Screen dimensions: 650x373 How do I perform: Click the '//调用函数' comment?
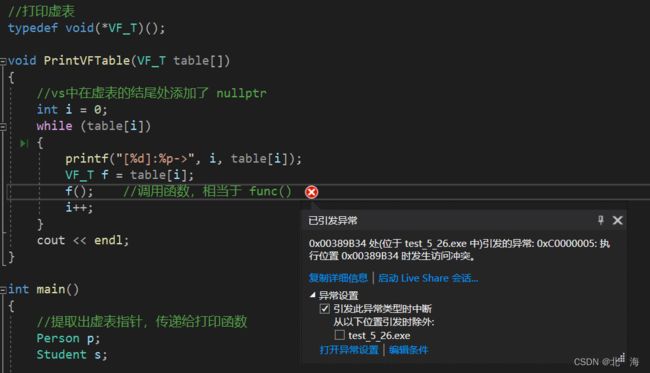click(x=207, y=191)
